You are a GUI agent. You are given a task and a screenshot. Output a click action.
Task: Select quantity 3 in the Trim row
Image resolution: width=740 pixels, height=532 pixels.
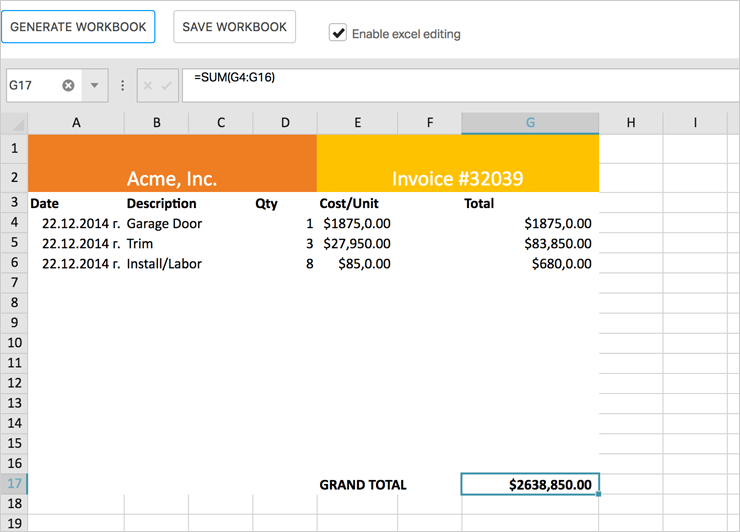285,244
